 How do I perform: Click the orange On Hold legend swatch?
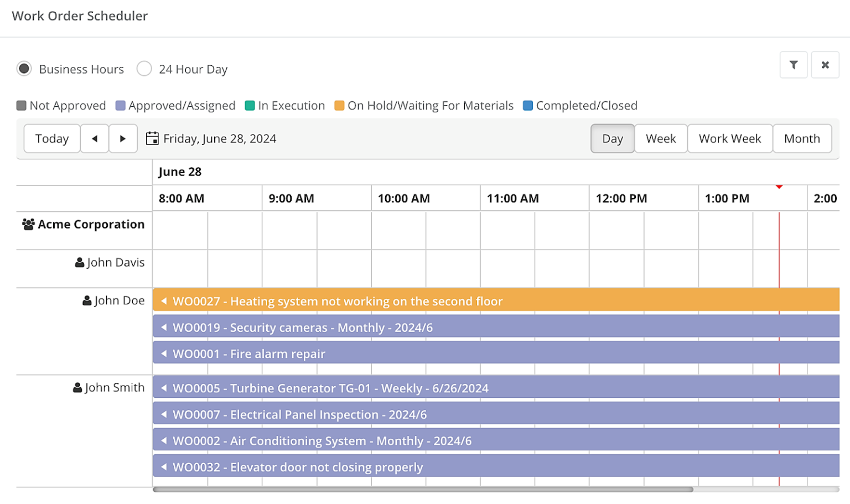(338, 105)
